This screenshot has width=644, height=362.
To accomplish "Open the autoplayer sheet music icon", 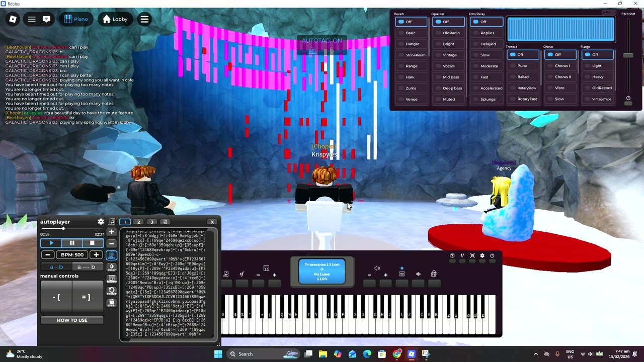I will [112, 222].
